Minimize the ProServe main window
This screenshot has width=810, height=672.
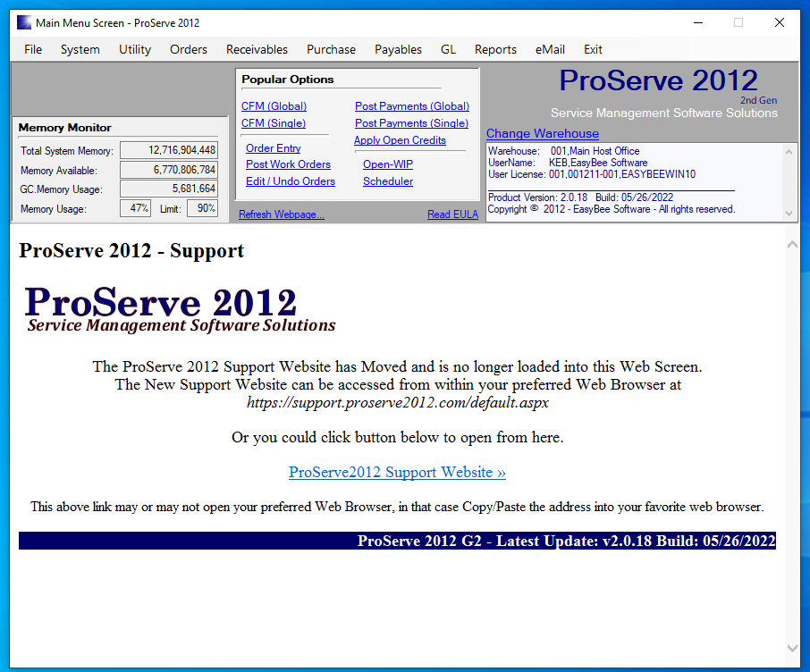698,22
